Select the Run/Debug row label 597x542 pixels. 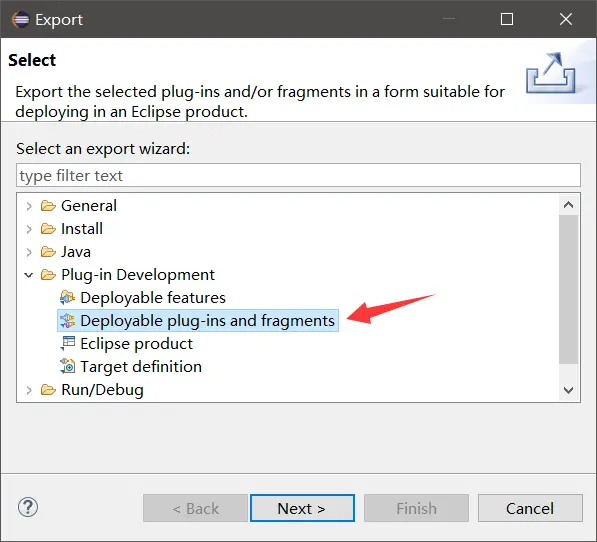coord(102,390)
